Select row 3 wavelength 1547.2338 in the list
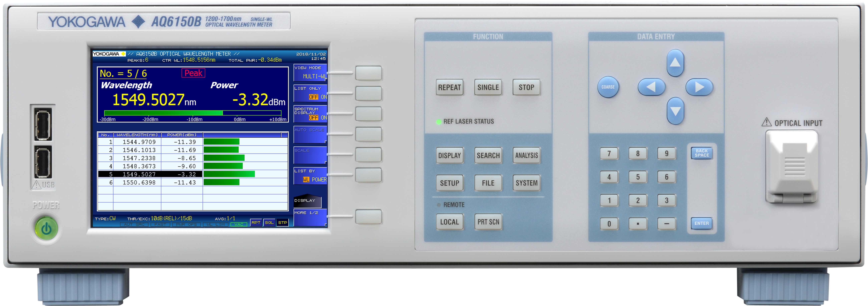The height and width of the screenshot is (306, 868). pos(139,158)
